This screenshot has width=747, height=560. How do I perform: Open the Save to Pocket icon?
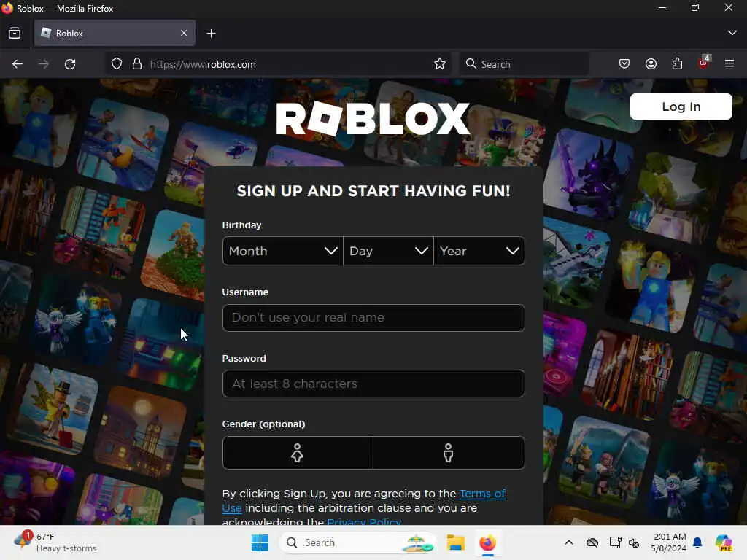(x=624, y=64)
